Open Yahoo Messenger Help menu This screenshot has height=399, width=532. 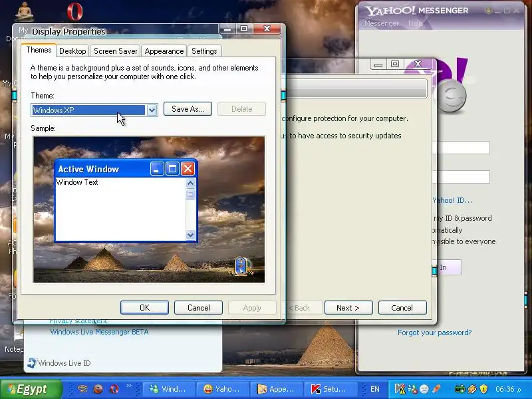click(x=415, y=23)
